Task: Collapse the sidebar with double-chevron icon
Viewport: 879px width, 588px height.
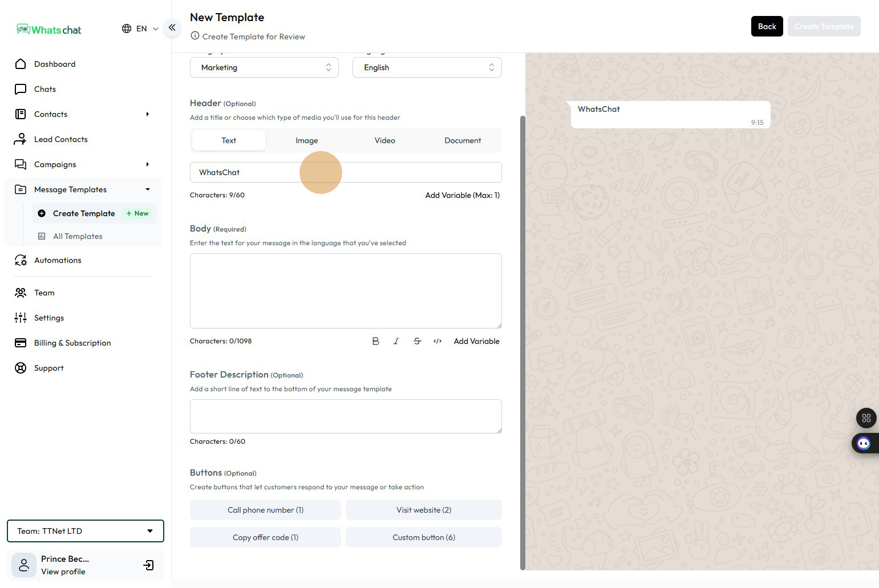Action: pos(172,27)
